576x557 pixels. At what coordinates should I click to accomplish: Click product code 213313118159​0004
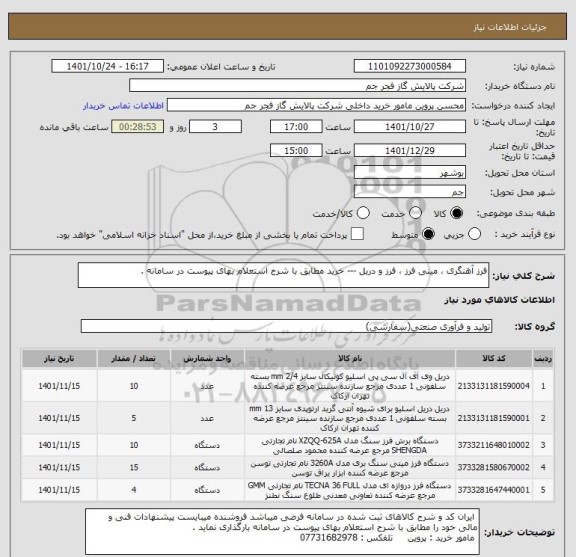(x=494, y=386)
